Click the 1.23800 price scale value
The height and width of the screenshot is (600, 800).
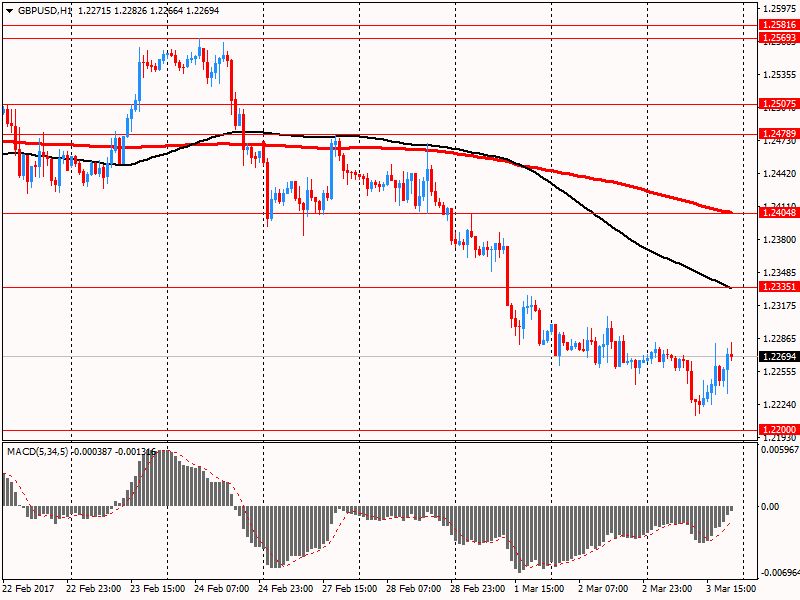pyautogui.click(x=779, y=240)
